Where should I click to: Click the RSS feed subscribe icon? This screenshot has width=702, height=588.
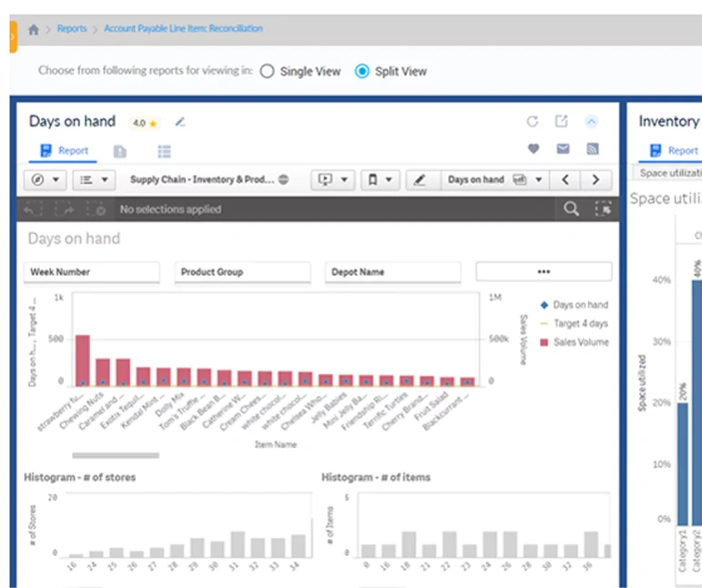point(592,149)
